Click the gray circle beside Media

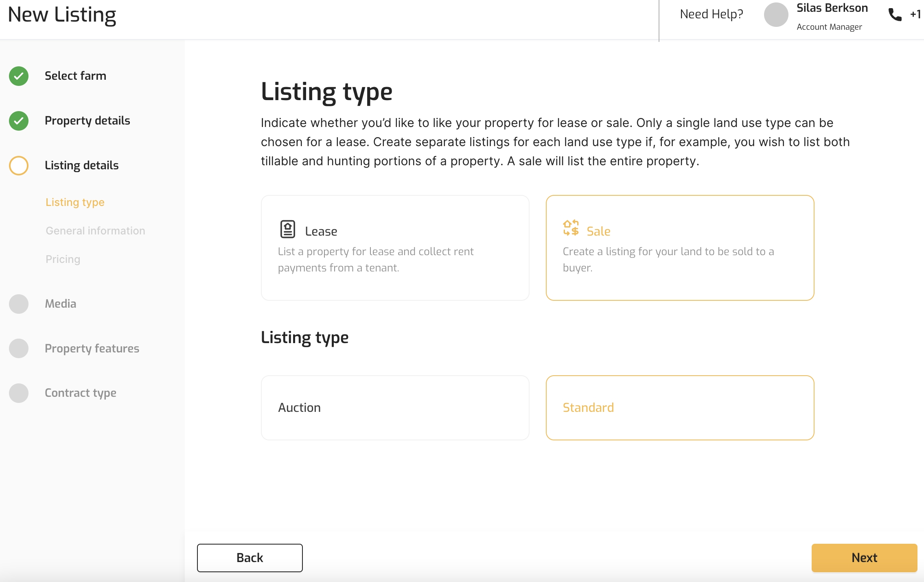pyautogui.click(x=19, y=304)
